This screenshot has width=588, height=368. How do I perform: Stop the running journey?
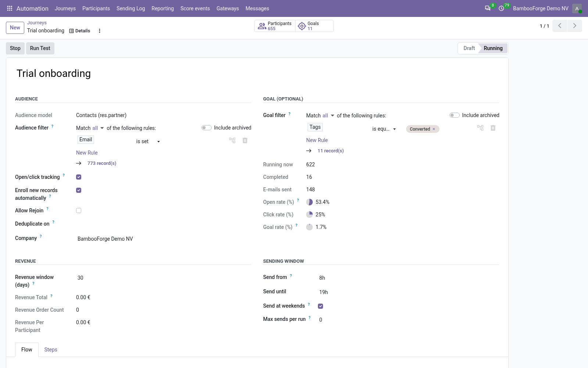[x=15, y=48]
